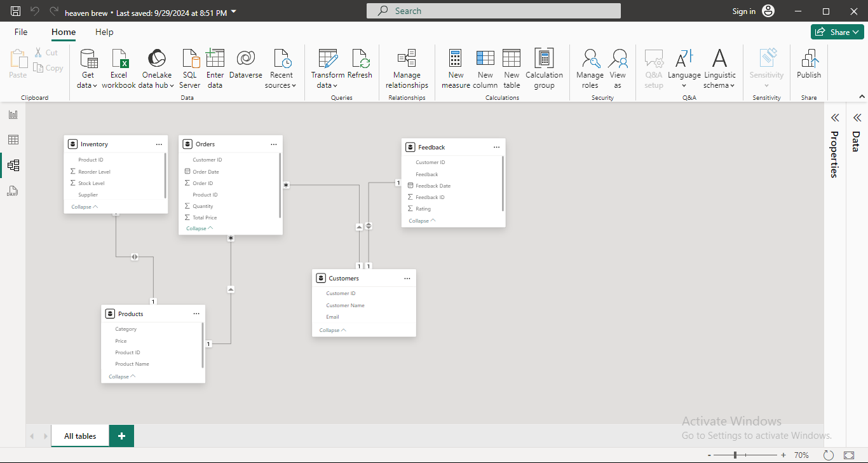Open the Linguistic schema dropdown

(719, 69)
